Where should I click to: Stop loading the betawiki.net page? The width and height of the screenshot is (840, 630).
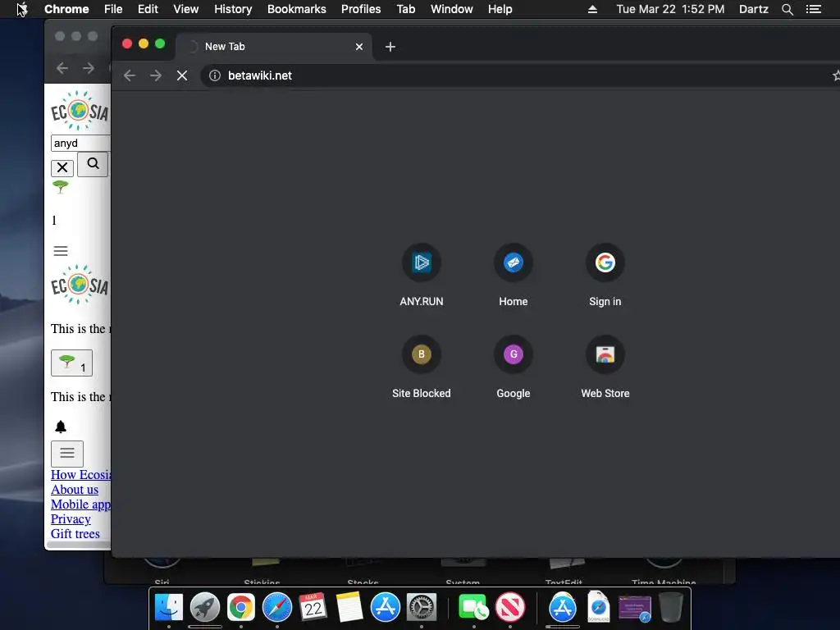pyautogui.click(x=182, y=75)
